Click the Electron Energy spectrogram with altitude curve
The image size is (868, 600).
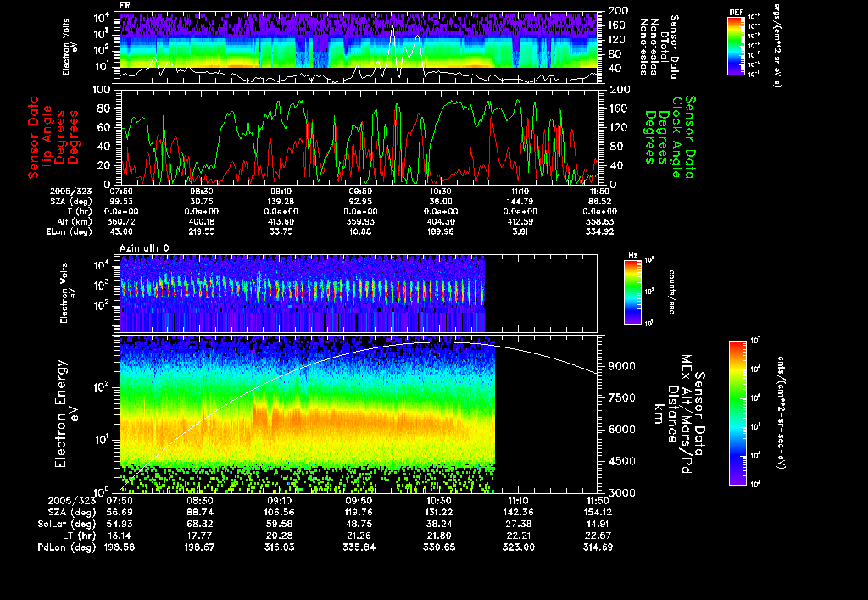point(359,414)
